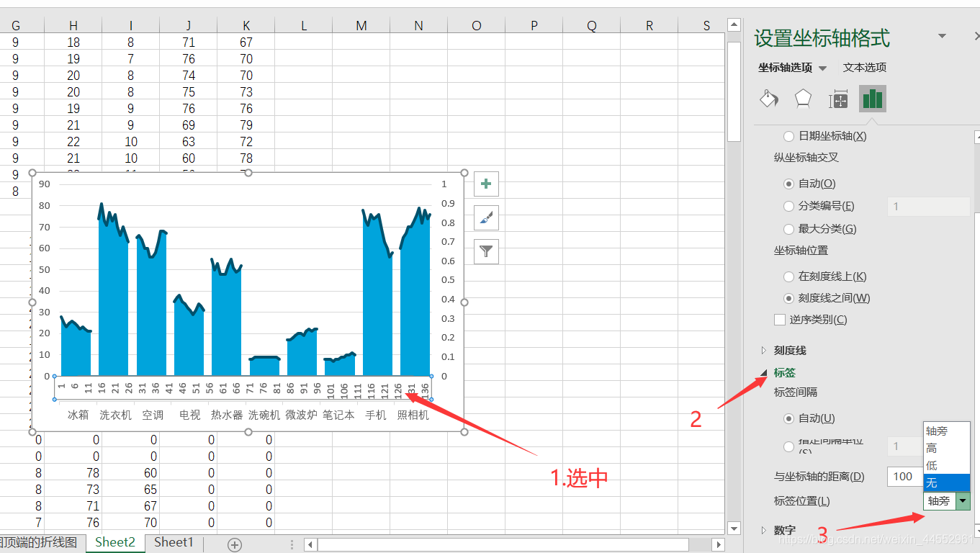This screenshot has width=980, height=553.
Task: Select cell with value 67 in column K
Action: 246,42
